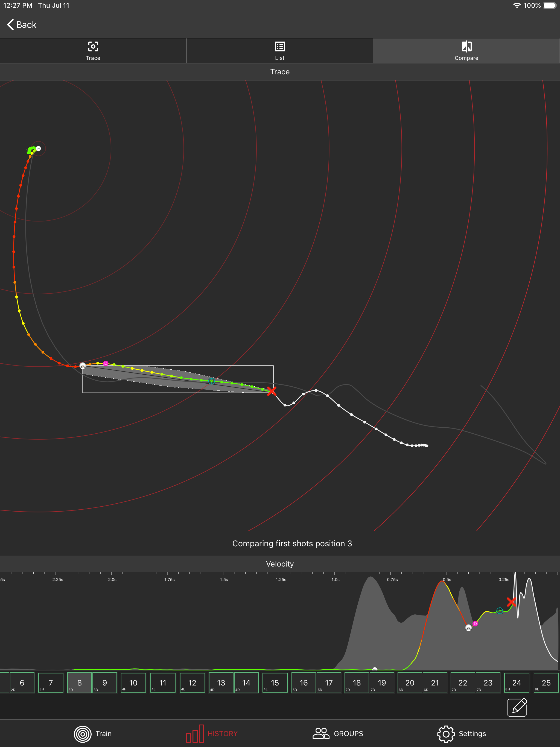Select shot 9 in shot strip
Image resolution: width=560 pixels, height=747 pixels.
pos(105,682)
